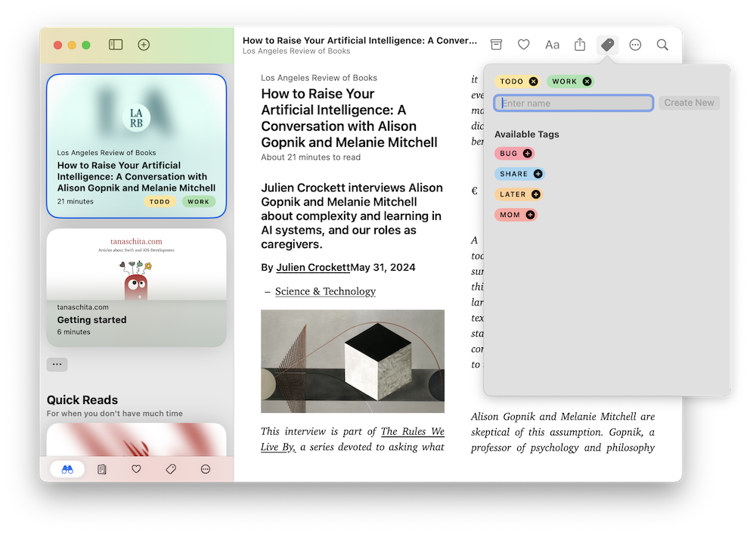Screen dimensions: 756x534
Task: Toggle the sidebar panel icon
Action: tap(116, 45)
